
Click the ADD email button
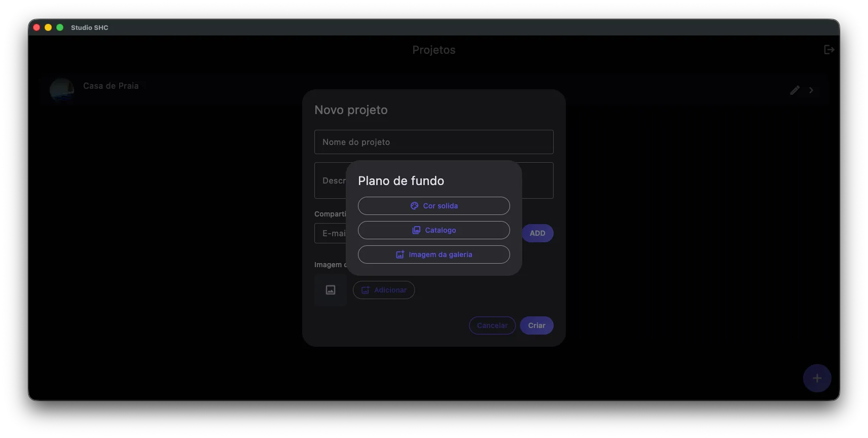pos(537,233)
